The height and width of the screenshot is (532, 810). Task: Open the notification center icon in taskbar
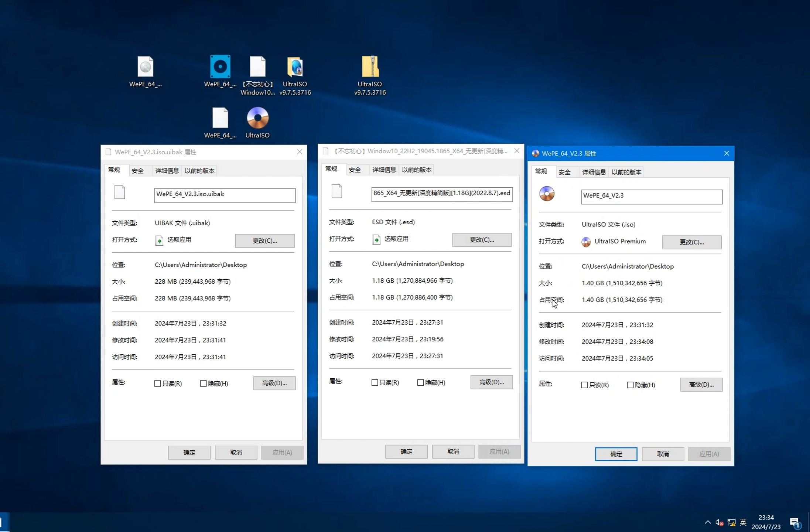794,522
